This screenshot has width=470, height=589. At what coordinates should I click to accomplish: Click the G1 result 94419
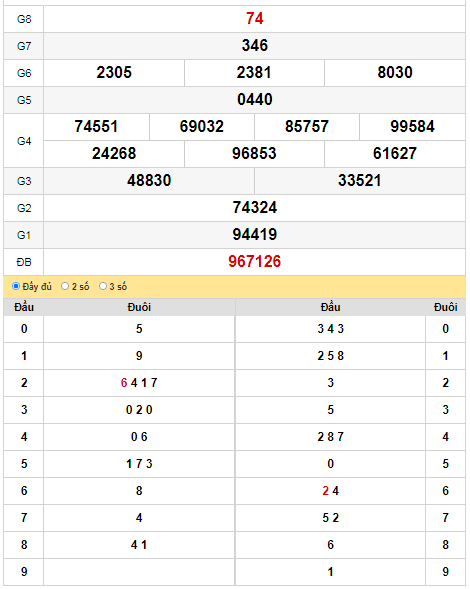[254, 234]
